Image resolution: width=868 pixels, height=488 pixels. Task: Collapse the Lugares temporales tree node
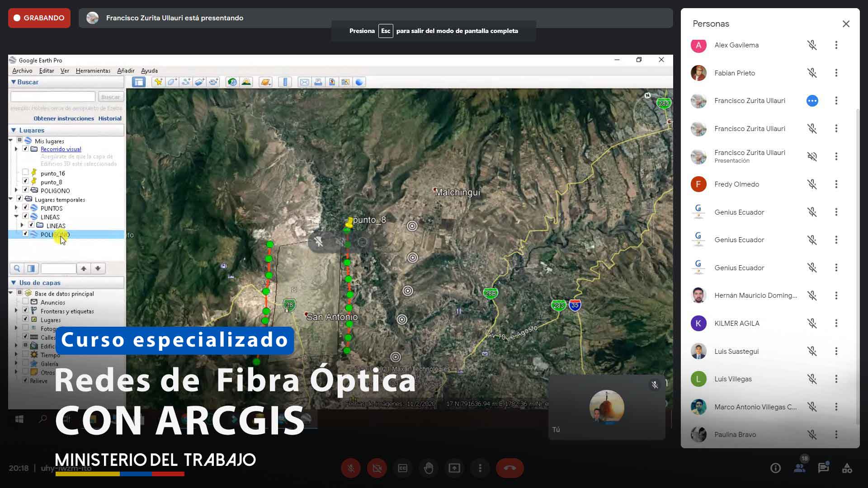point(11,199)
